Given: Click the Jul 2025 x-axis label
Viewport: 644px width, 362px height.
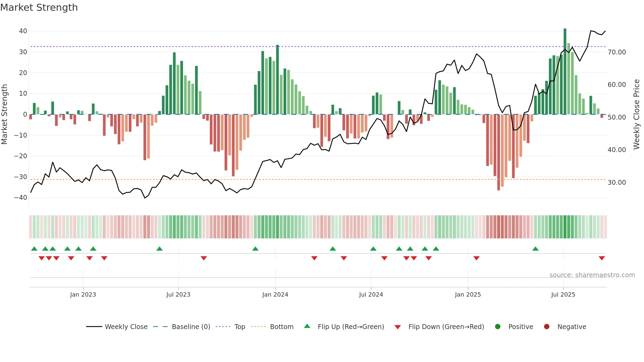Looking at the screenshot, I should [x=563, y=294].
